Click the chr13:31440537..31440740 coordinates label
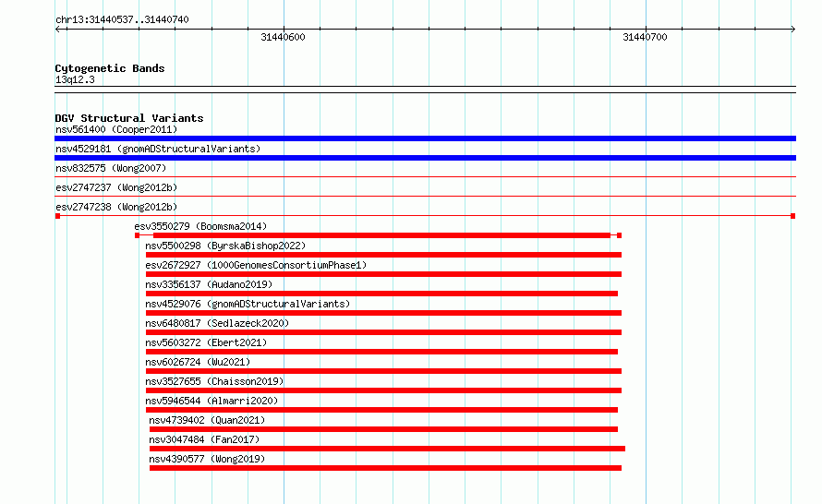 point(122,19)
